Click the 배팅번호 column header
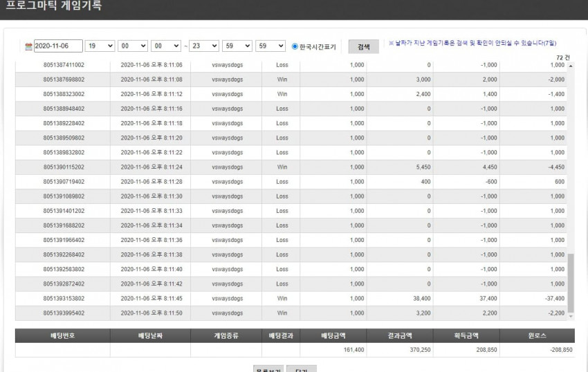Viewport: 588px width, 372px height. pyautogui.click(x=63, y=335)
